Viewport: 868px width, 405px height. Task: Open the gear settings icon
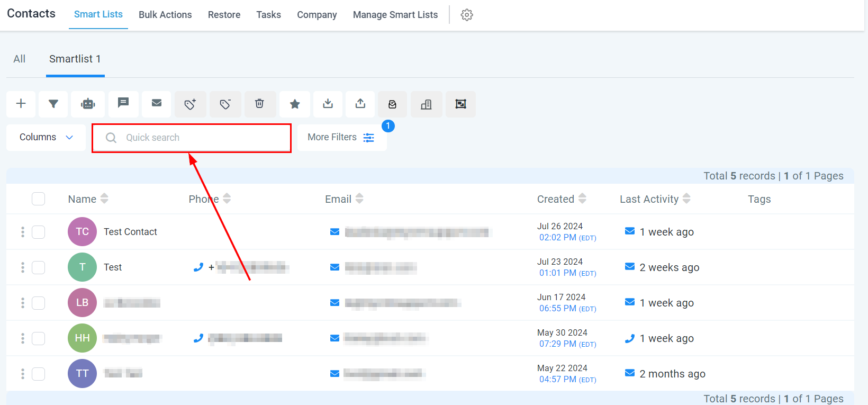click(467, 15)
